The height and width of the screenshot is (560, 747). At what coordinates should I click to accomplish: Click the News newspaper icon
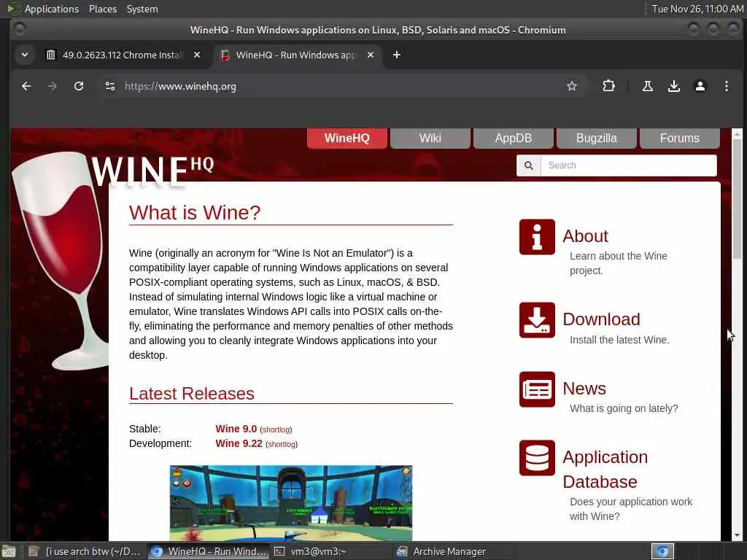click(x=537, y=389)
